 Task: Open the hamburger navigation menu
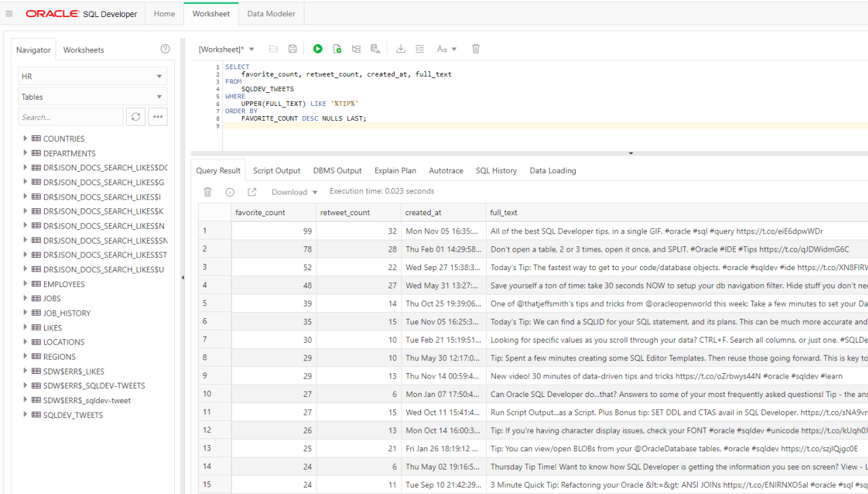click(9, 14)
